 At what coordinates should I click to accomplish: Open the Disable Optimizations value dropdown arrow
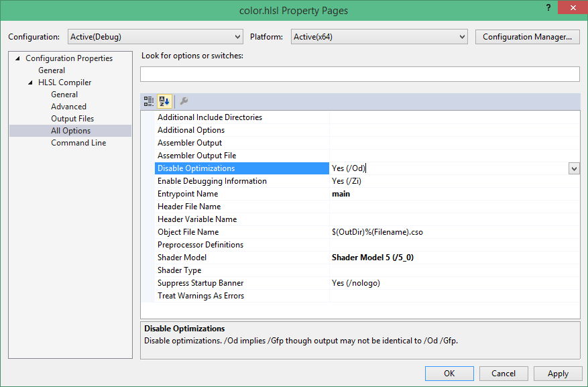[574, 169]
